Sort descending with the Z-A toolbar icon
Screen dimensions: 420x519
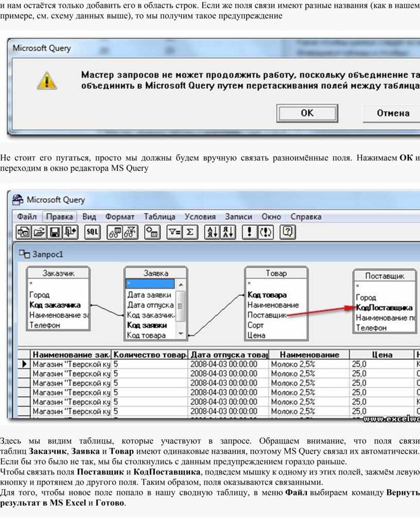coord(228,232)
